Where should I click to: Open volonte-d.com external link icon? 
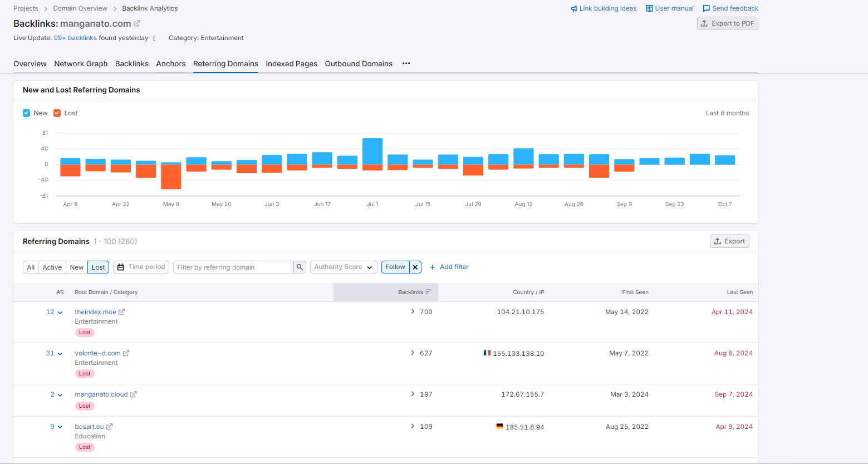tap(126, 353)
